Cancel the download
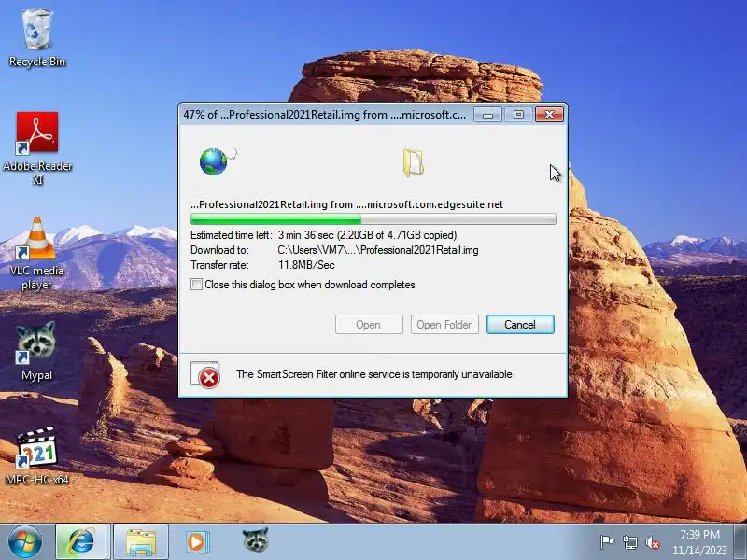Screen dimensions: 747x560 520,324
